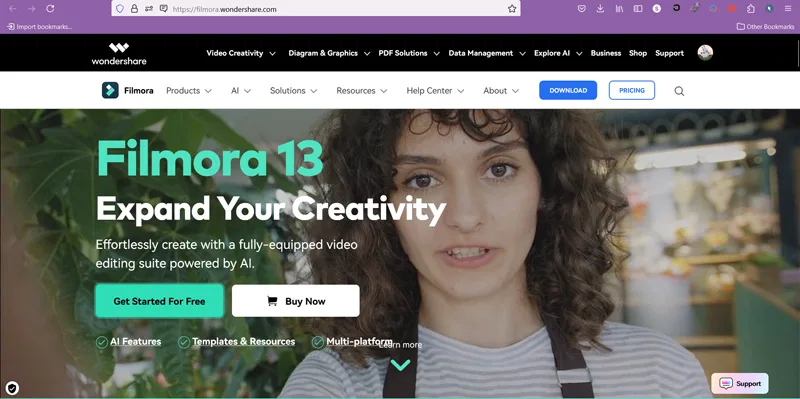The width and height of the screenshot is (800, 399).
Task: Click the Expand Your Creativity headline
Action: [271, 209]
